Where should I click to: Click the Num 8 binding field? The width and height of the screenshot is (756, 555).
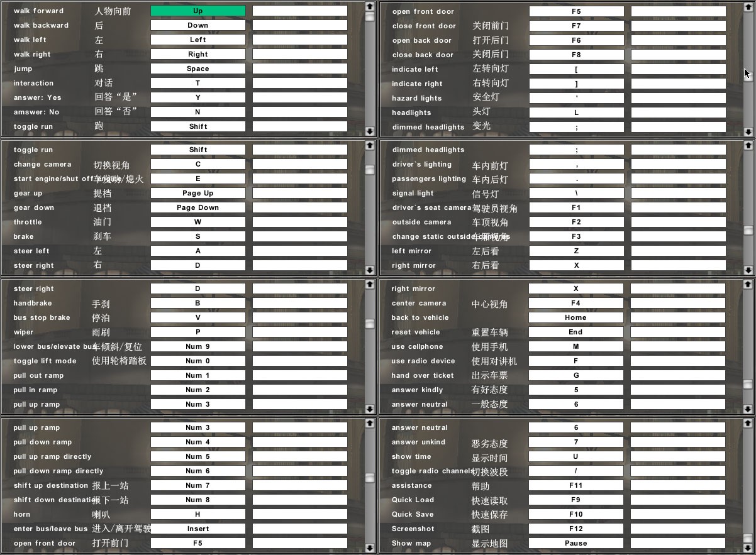tap(198, 500)
